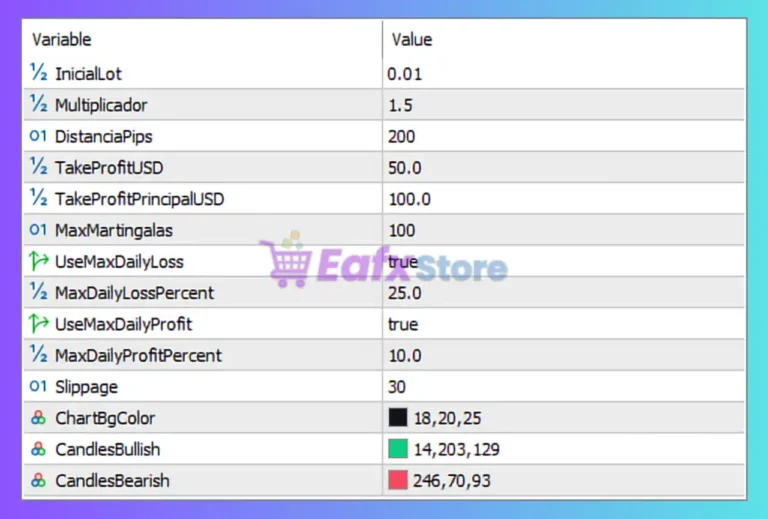Select the MaxDailyProfitPercent variable name
This screenshot has height=519, width=768.
139,356
